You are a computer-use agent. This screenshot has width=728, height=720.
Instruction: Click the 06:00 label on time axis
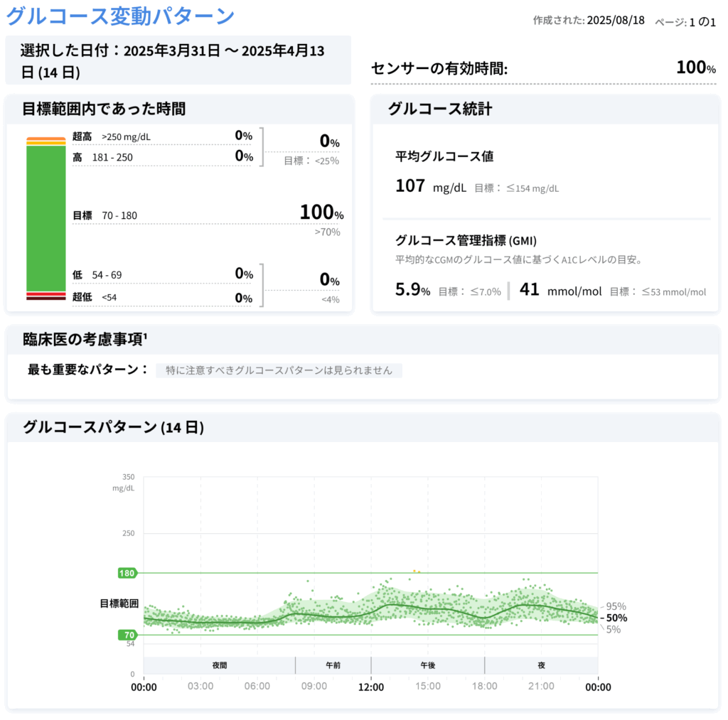click(257, 687)
